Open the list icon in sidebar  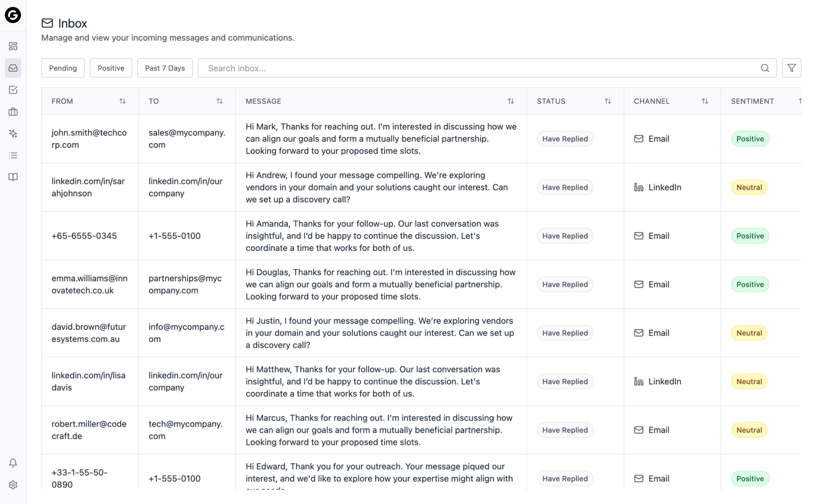pos(13,155)
